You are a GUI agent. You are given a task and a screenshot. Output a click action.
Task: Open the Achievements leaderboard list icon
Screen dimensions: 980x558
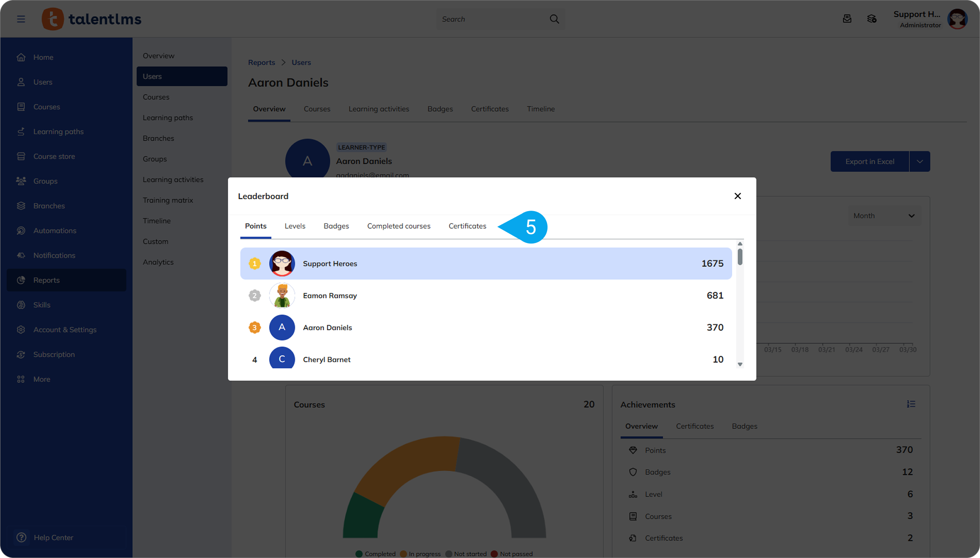[911, 404]
